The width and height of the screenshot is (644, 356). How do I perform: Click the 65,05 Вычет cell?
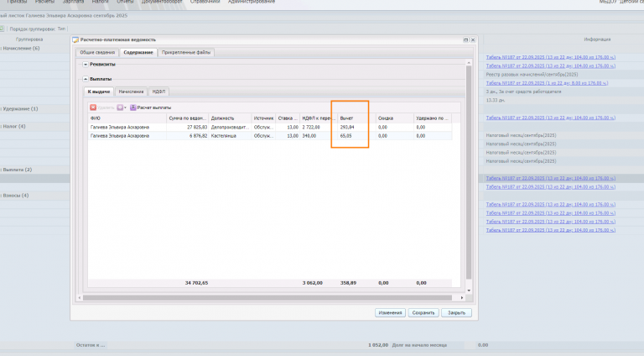pos(355,136)
